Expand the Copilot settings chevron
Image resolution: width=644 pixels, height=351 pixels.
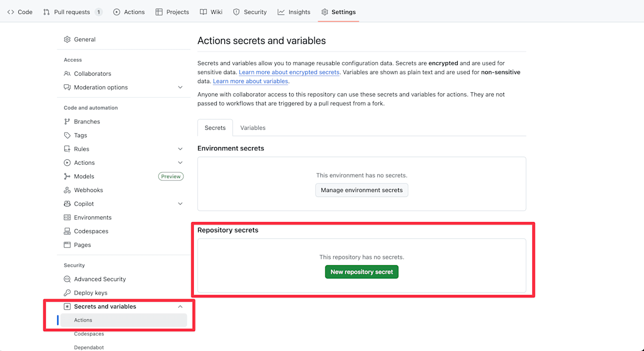pos(180,204)
